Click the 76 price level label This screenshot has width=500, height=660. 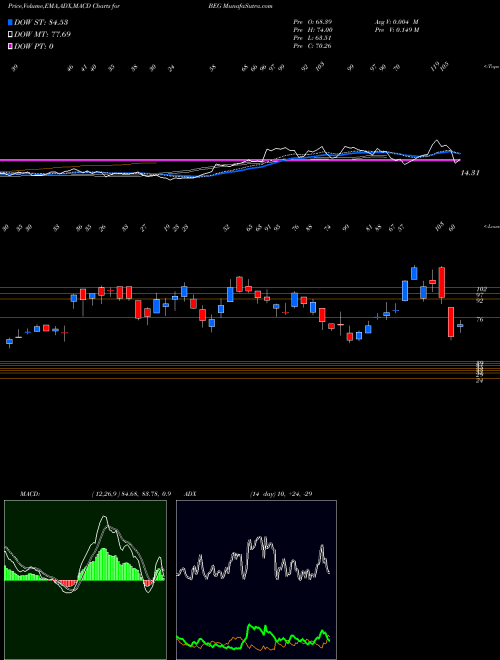pos(480,320)
